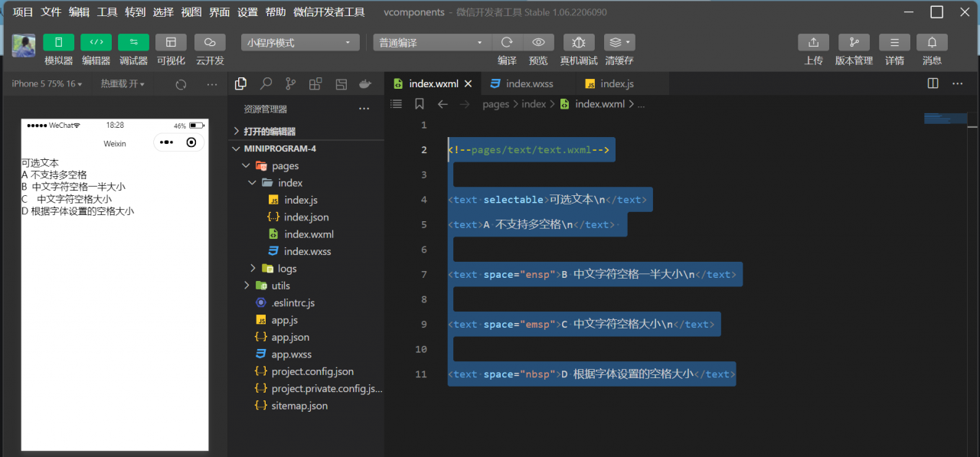Select the source control sidebar icon
The image size is (980, 457).
click(x=291, y=83)
